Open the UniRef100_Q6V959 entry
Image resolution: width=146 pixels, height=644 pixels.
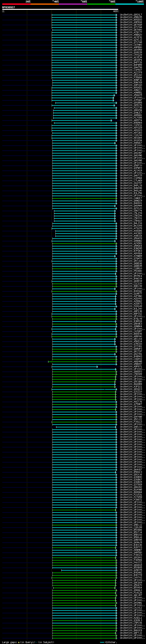click(x=131, y=50)
